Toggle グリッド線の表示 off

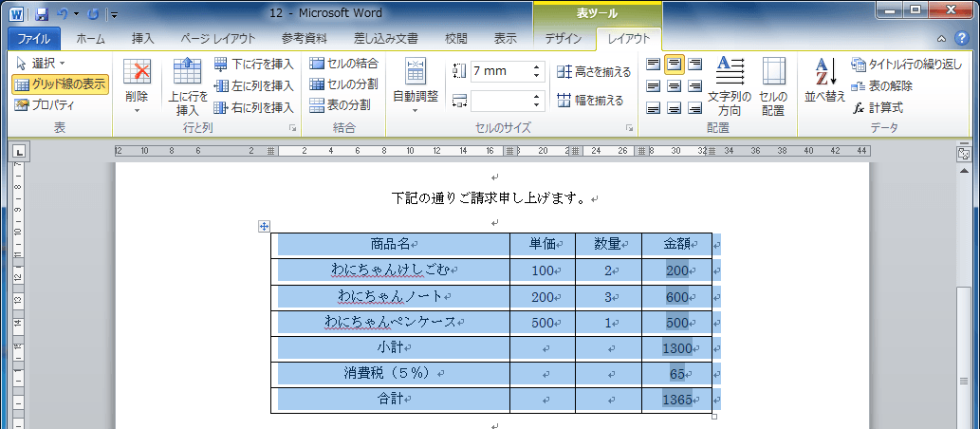point(60,84)
